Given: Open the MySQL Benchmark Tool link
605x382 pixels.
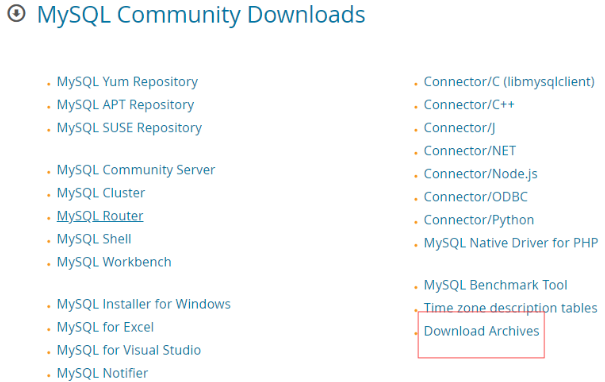Looking at the screenshot, I should 495,286.
